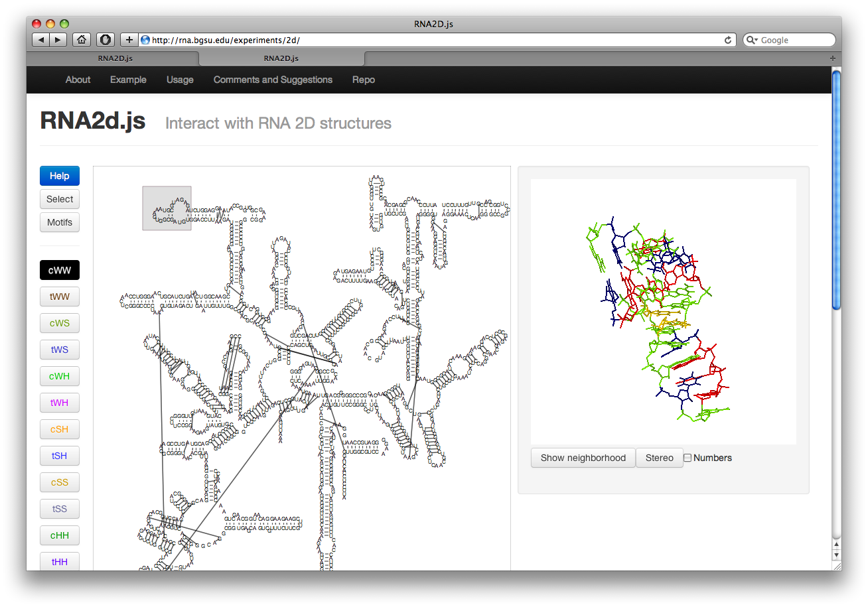Toggle cSH interactions display

click(60, 429)
